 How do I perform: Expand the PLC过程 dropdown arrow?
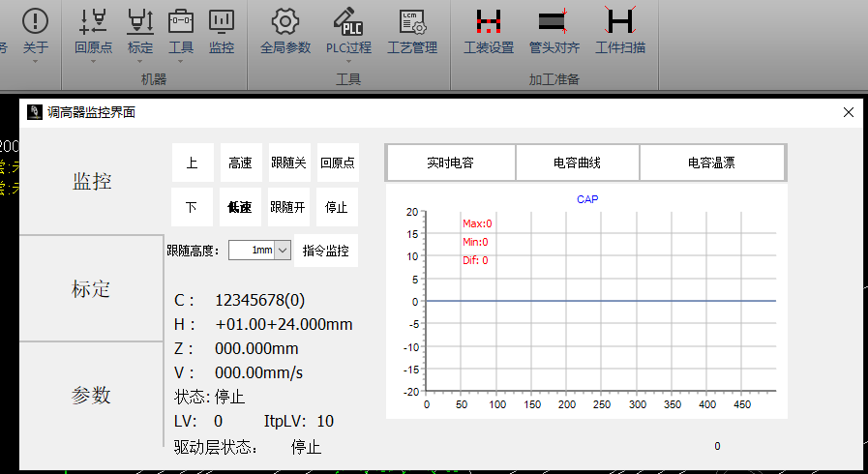point(348,61)
